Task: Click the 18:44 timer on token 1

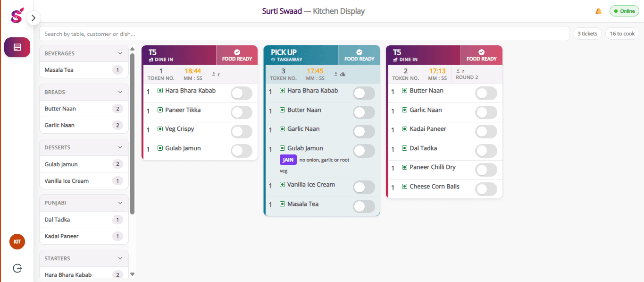Action: [192, 71]
